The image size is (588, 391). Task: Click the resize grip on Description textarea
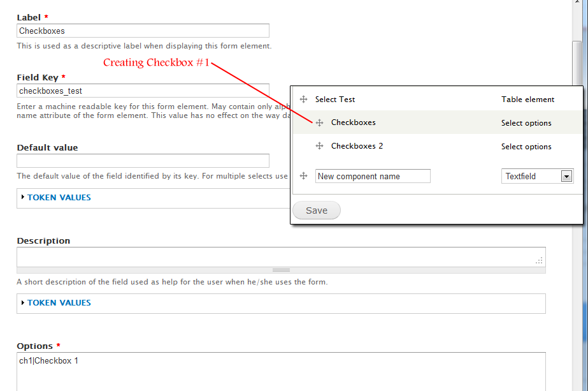539,261
